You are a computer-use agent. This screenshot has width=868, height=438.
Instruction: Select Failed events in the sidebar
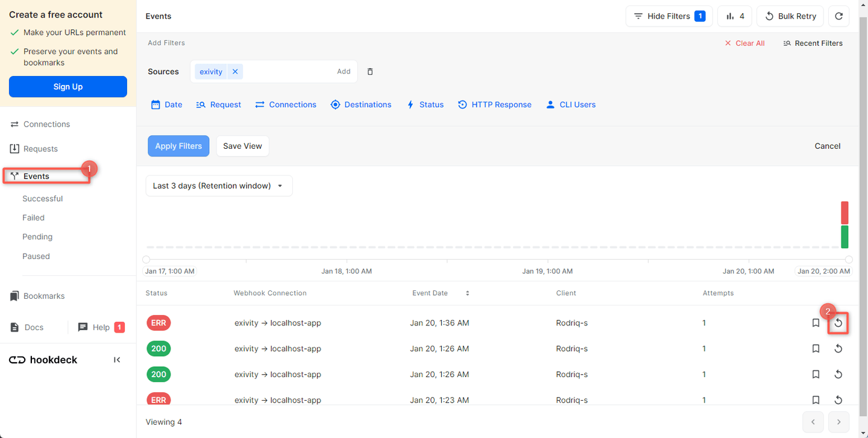click(34, 217)
